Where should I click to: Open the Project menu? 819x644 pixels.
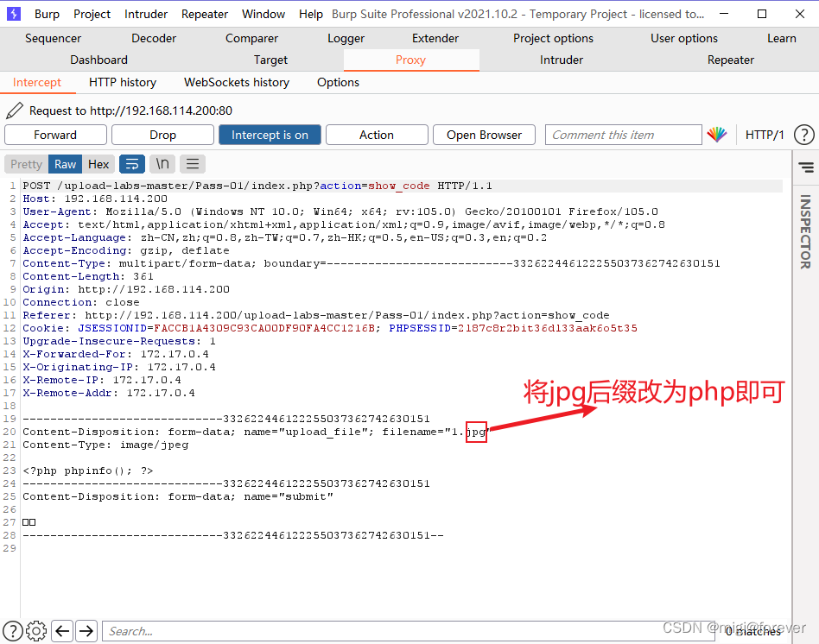click(92, 14)
